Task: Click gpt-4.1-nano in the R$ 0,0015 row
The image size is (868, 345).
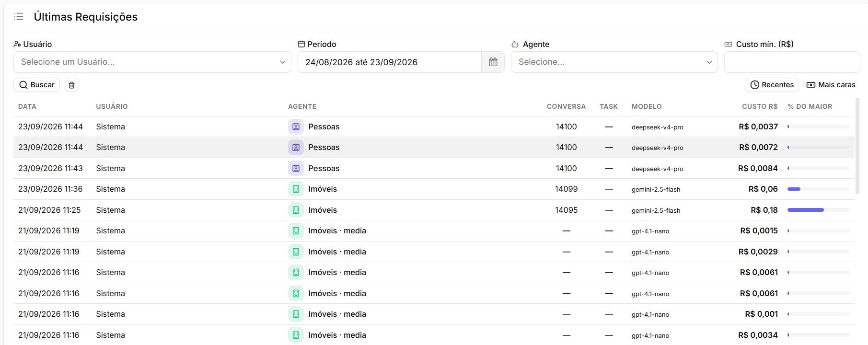Action: tap(650, 231)
